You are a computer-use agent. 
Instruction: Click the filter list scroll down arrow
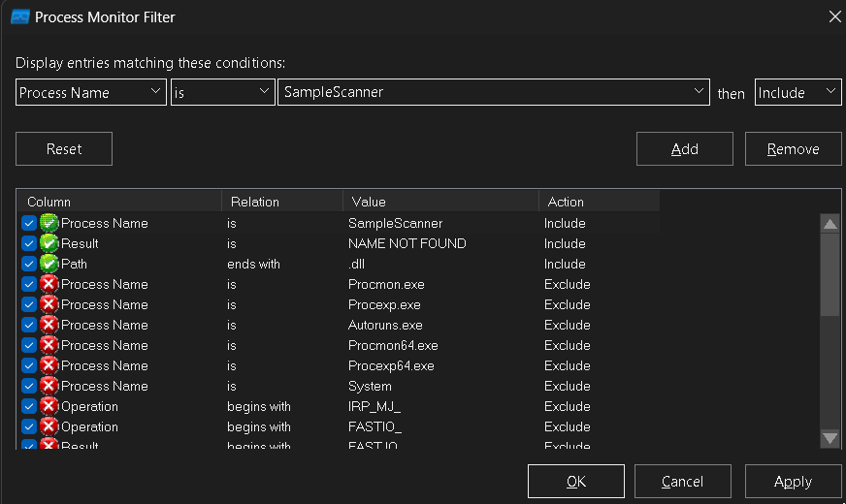tap(830, 438)
